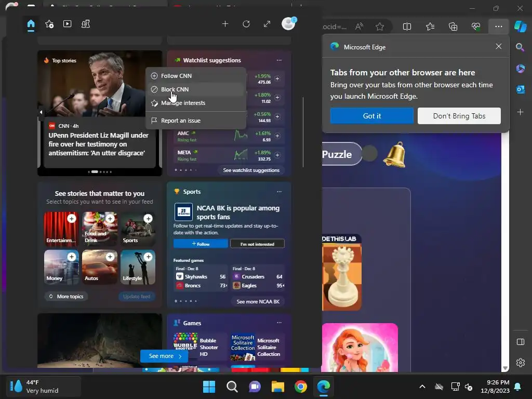Open the widgets Games chess-piece tab
Image resolution: width=532 pixels, height=399 pixels.
[x=86, y=24]
